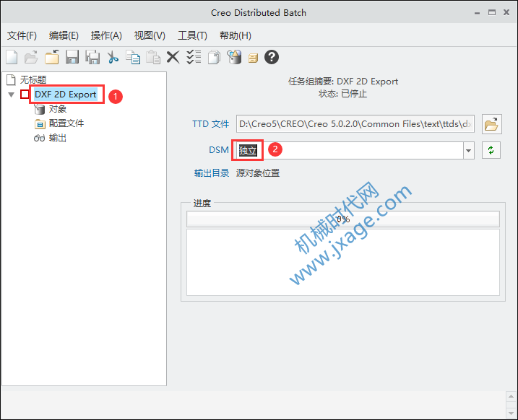Open the DSM dropdown arrow
The image size is (518, 420).
pyautogui.click(x=468, y=150)
